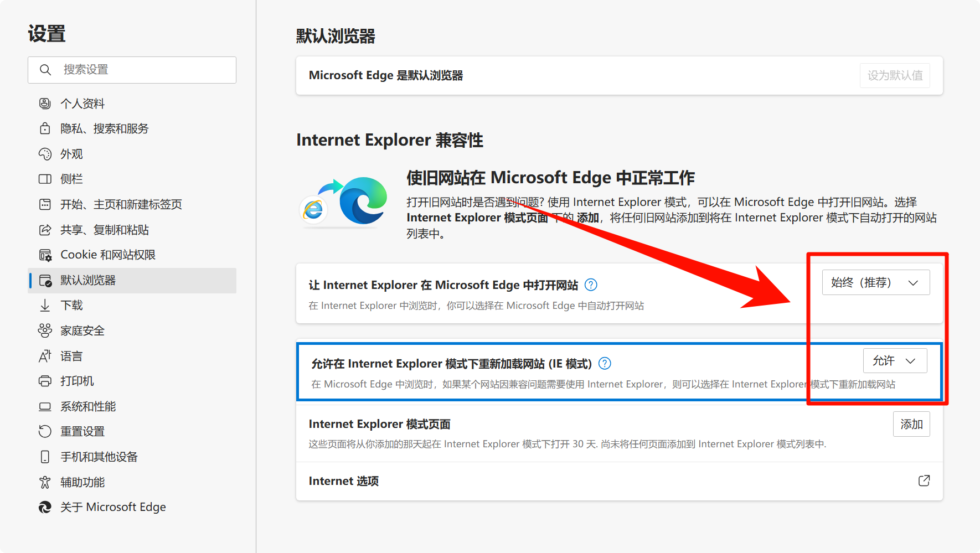Click the phone icon beside 手机和其他设备
Image resolution: width=980 pixels, height=553 pixels.
point(45,457)
